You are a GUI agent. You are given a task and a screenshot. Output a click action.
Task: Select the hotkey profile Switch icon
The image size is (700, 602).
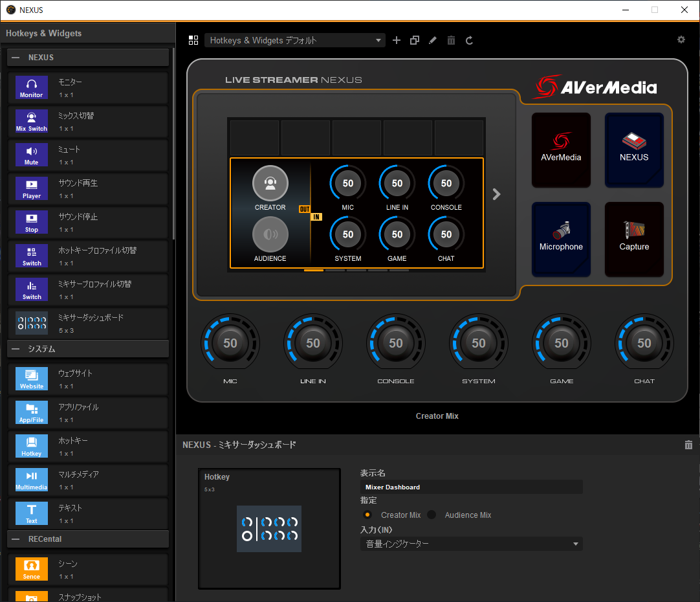[31, 256]
